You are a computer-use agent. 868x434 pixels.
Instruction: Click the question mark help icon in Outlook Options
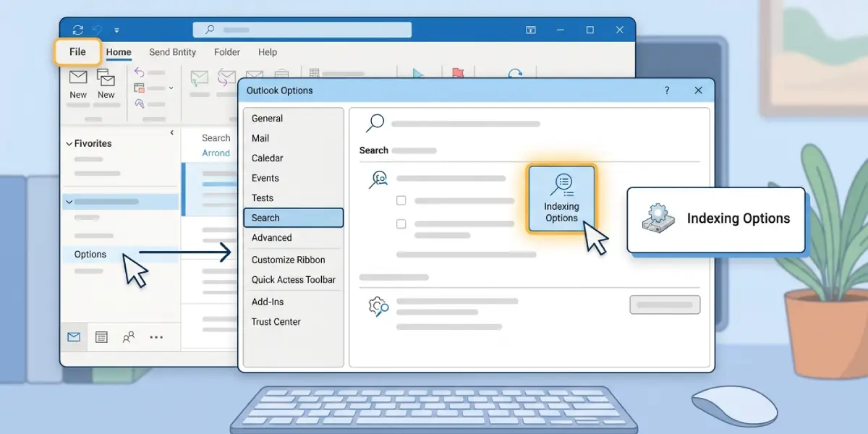point(667,90)
